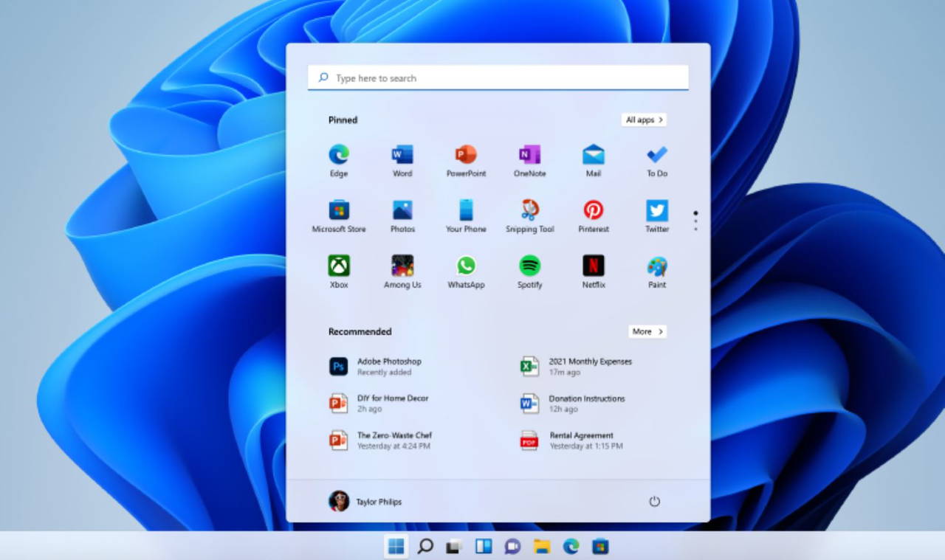Open the power options menu

click(x=654, y=502)
